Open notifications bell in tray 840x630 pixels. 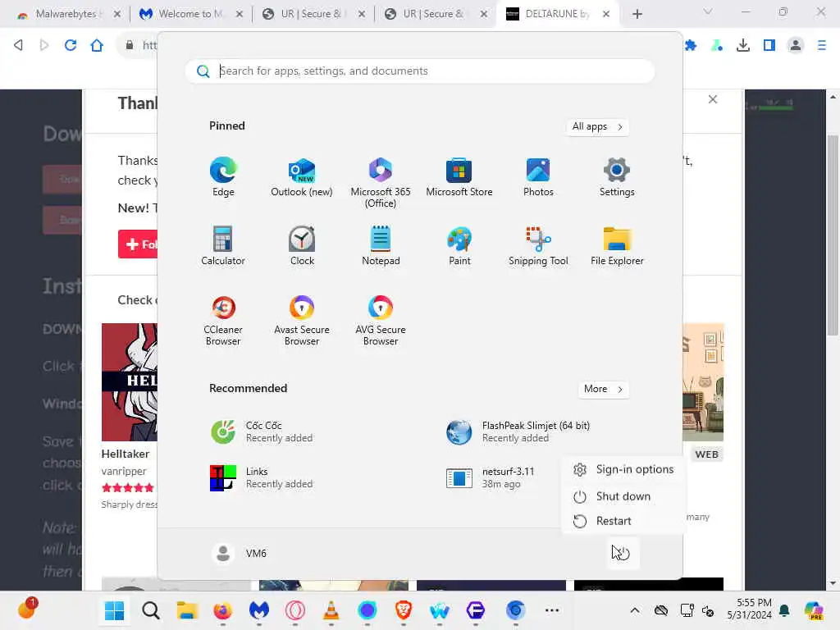[x=784, y=610]
